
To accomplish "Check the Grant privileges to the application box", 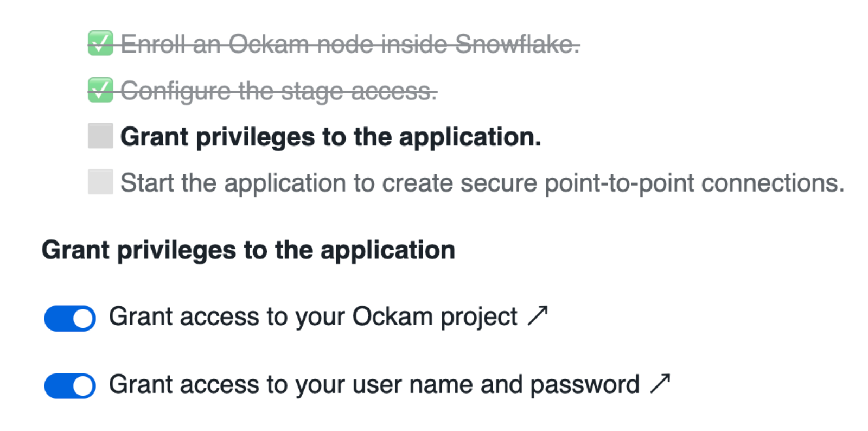I will coord(100,136).
